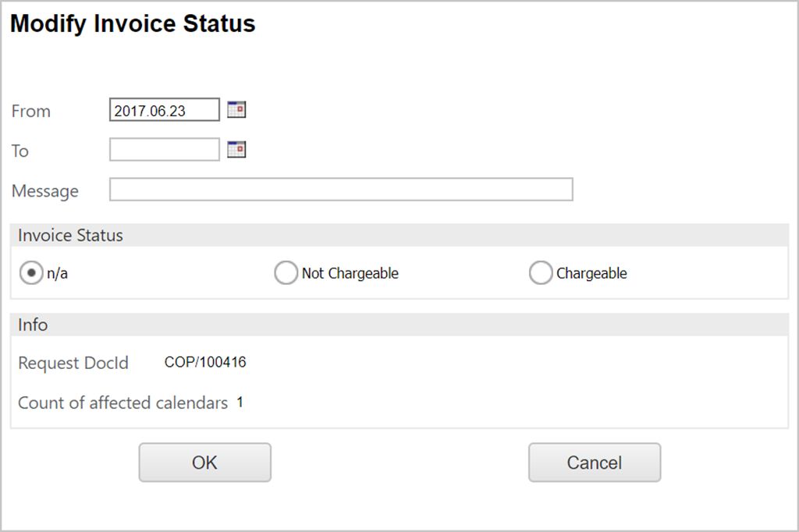Click the Invoice Status section header
This screenshot has width=799, height=532.
click(71, 236)
